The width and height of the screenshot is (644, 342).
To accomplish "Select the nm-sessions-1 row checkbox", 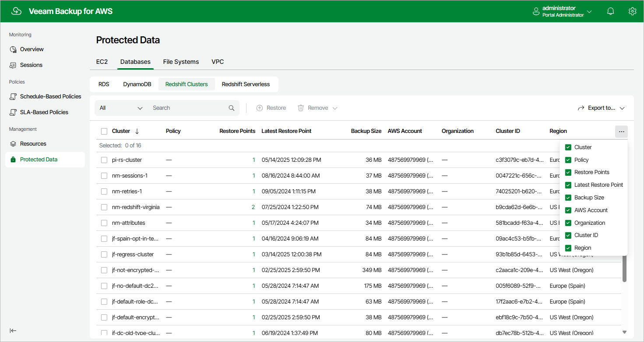I will [104, 176].
